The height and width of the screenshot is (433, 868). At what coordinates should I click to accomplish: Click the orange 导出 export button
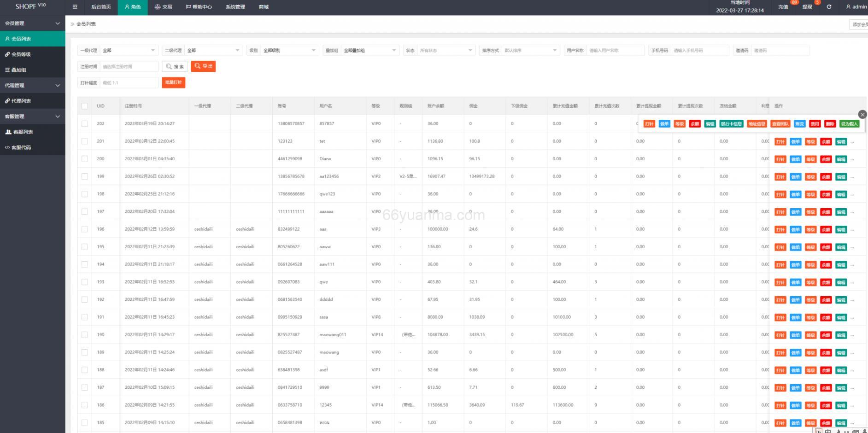203,66
